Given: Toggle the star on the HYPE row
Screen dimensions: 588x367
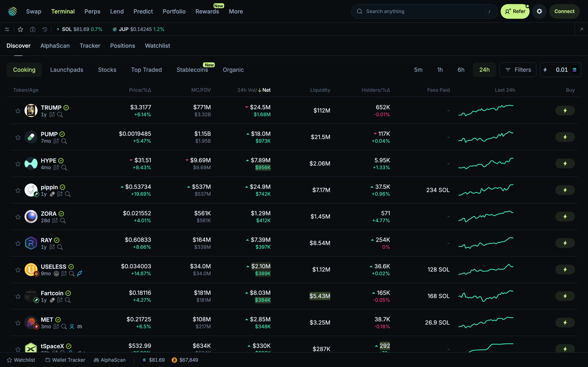Looking at the screenshot, I should [18, 164].
